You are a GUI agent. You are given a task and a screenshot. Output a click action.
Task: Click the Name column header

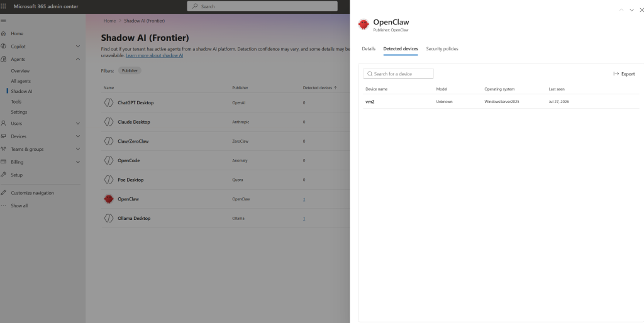[109, 88]
